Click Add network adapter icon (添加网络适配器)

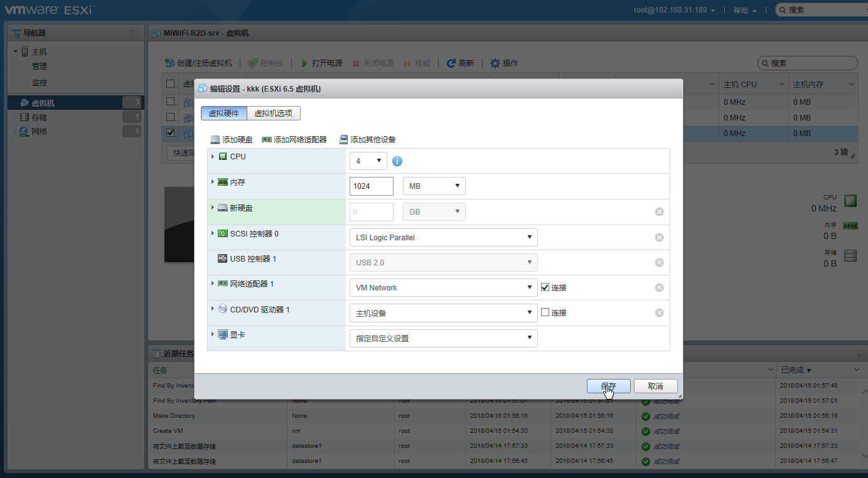(267, 140)
